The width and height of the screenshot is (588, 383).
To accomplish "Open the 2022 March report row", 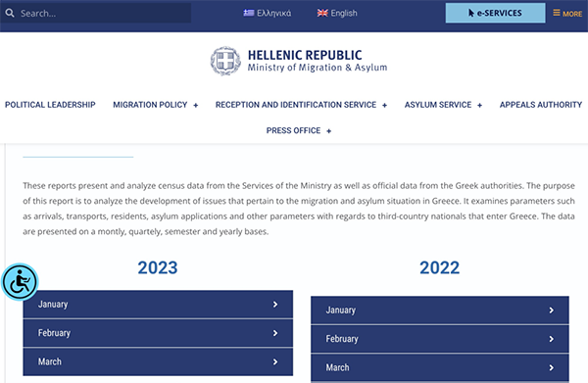I will tap(440, 368).
